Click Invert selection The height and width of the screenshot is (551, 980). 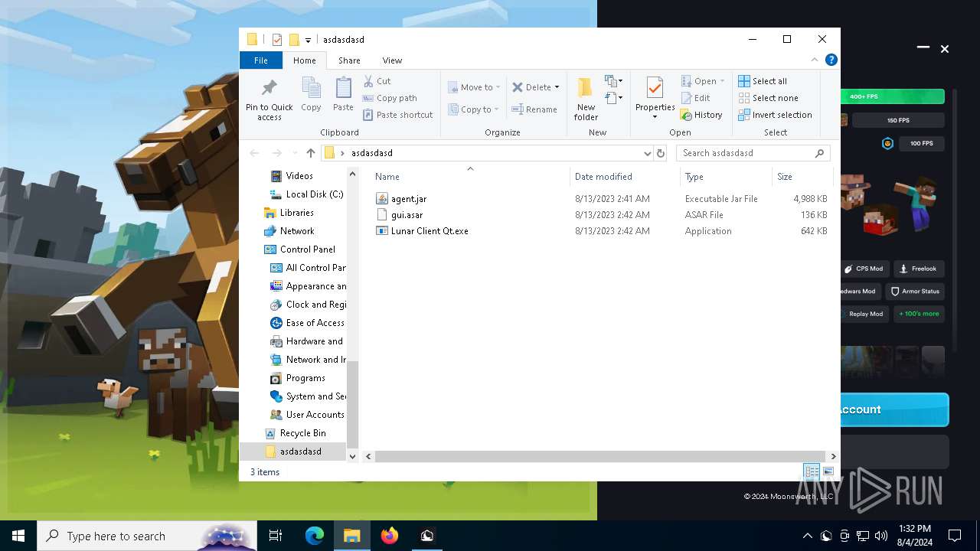coord(775,115)
